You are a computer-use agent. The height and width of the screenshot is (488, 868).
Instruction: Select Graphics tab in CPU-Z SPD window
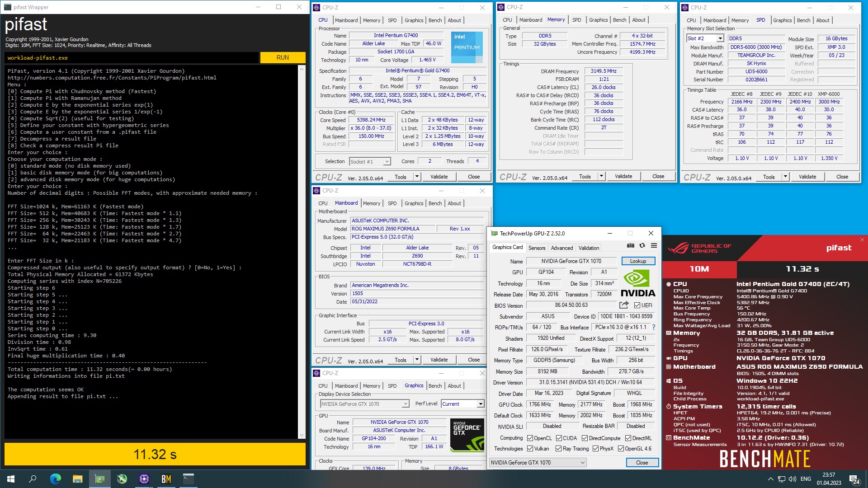pos(782,20)
